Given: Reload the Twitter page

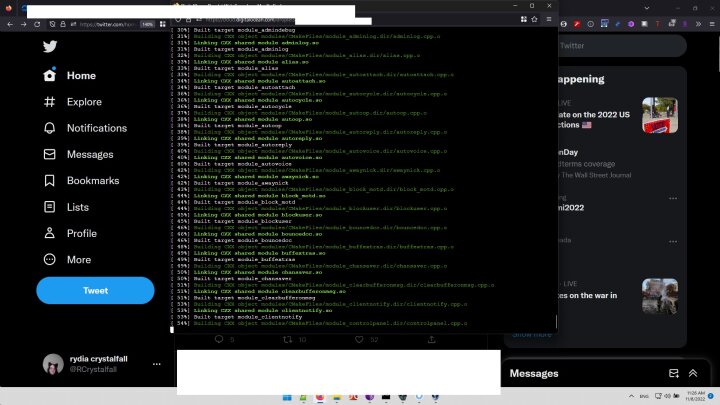Looking at the screenshot, I should pos(37,24).
